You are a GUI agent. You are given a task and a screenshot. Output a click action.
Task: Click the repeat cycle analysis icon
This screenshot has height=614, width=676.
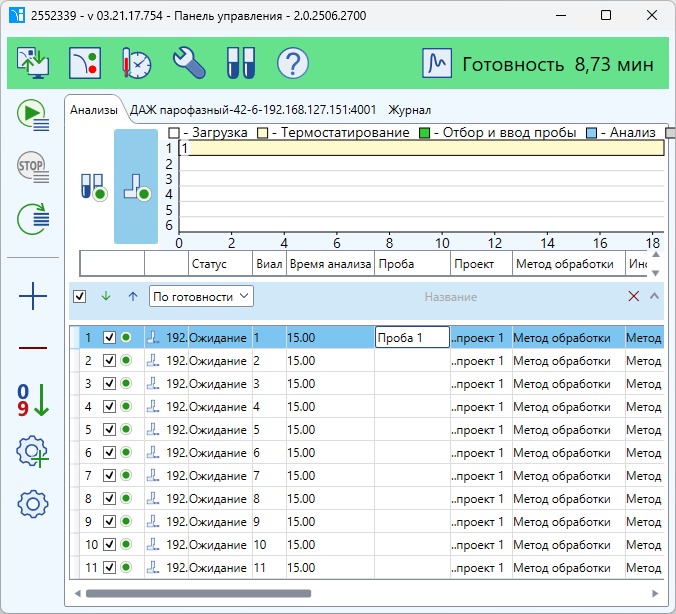(x=33, y=217)
